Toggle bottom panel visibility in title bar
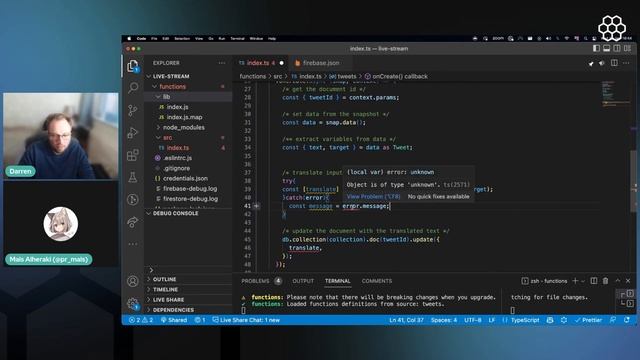This screenshot has height=360, width=640. click(x=607, y=48)
